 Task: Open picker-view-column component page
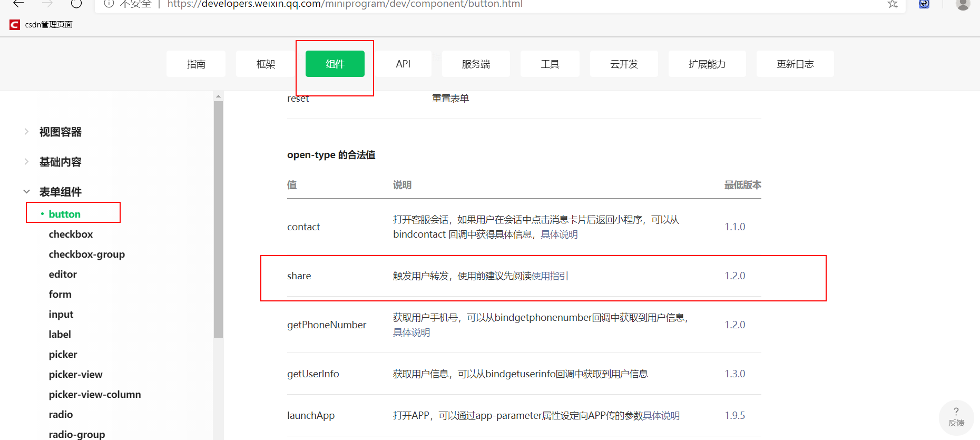click(x=95, y=394)
